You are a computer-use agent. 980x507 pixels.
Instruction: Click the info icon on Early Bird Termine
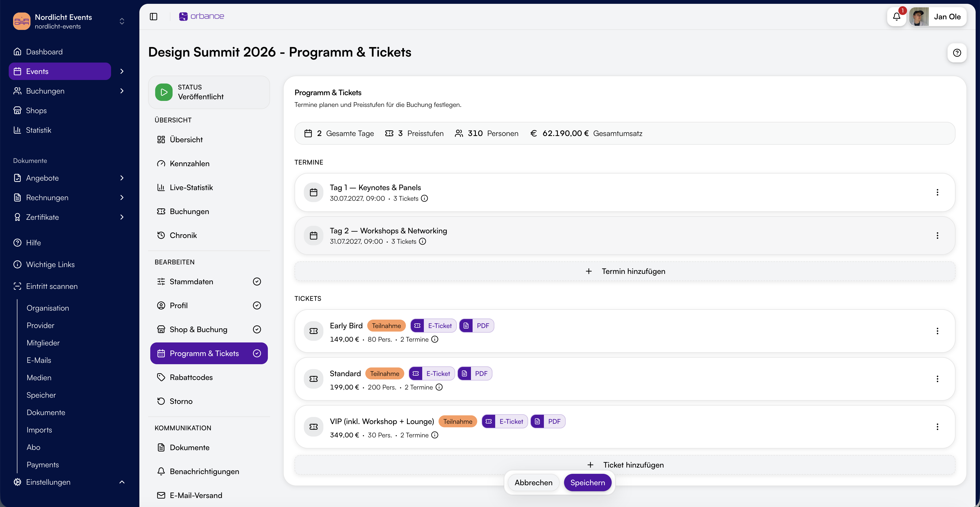(435, 339)
